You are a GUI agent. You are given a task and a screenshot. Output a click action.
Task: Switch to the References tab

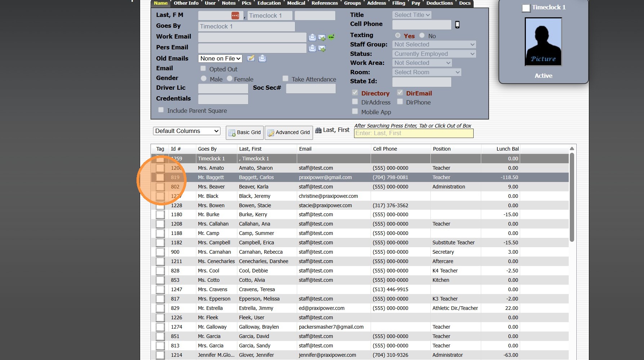tap(325, 3)
